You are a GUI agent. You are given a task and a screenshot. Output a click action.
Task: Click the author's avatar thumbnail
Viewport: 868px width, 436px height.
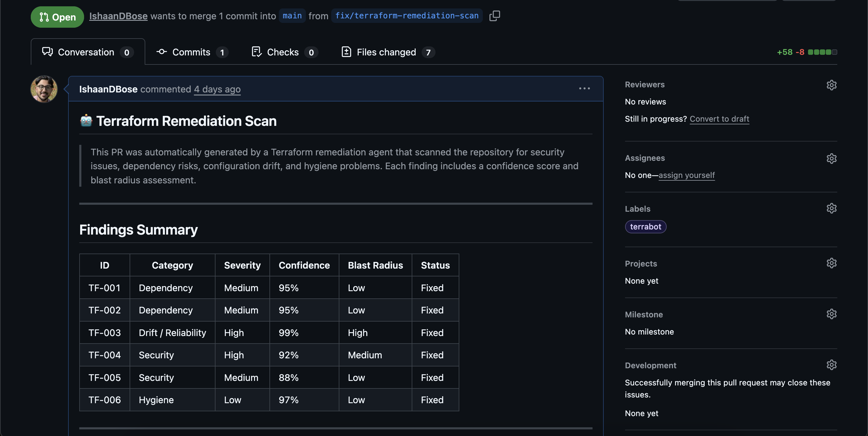44,89
